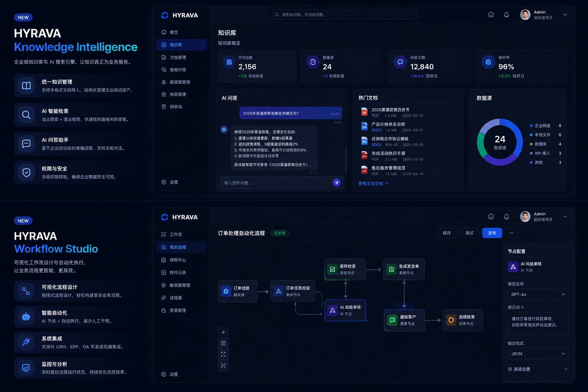Open notifications bell in the knowledge base window
This screenshot has height=392, width=588.
(506, 15)
